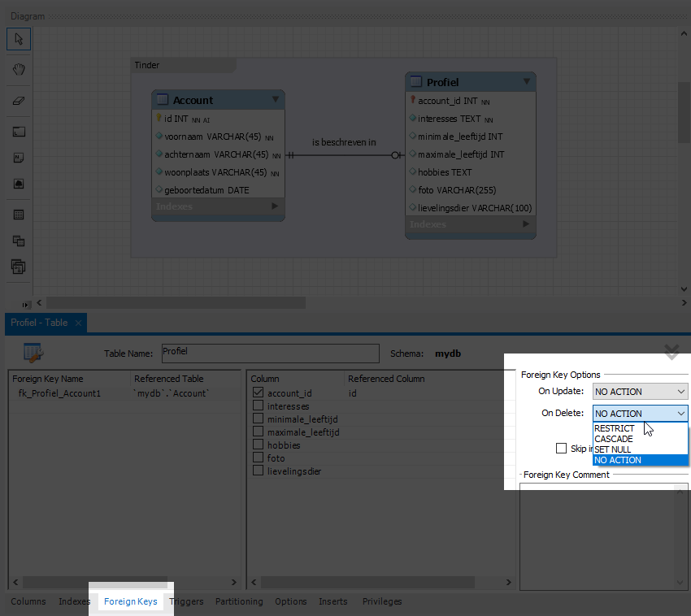Activate the hand pan tool
Viewport: 691px width, 616px height.
tap(18, 69)
